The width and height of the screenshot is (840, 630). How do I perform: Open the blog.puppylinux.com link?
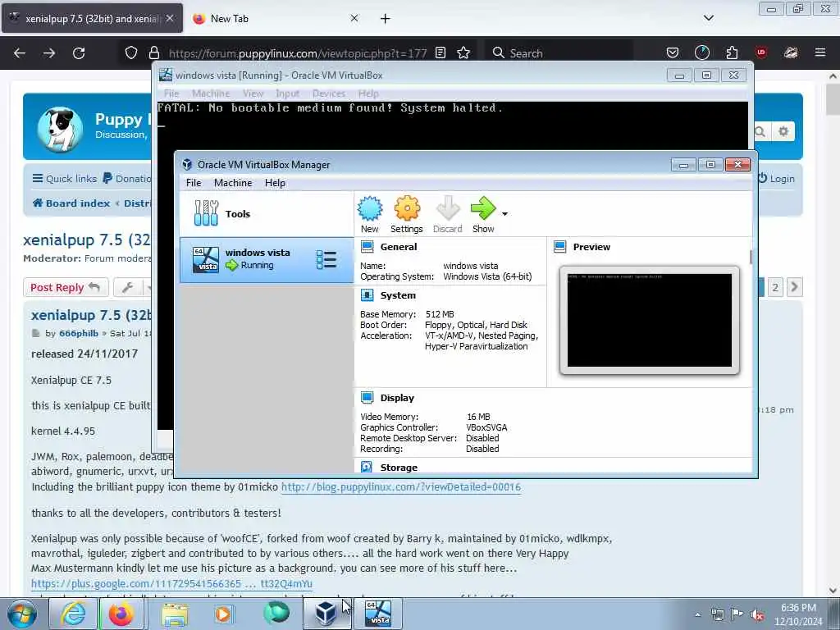pyautogui.click(x=400, y=487)
